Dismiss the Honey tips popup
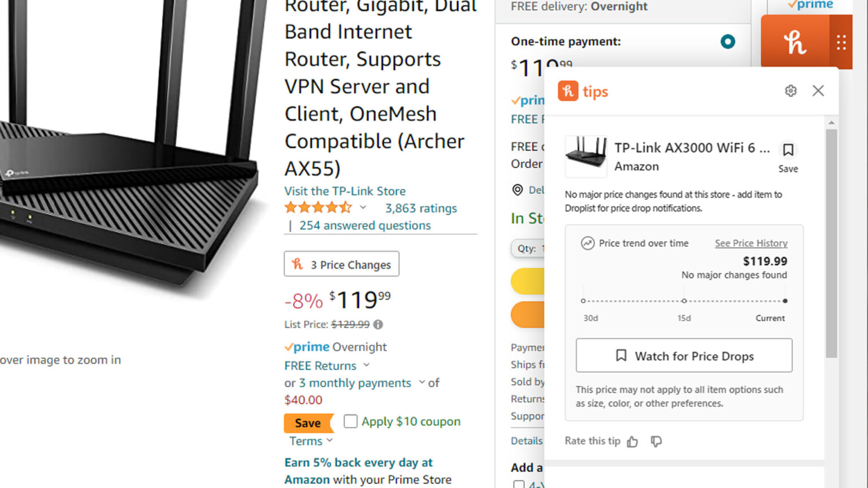This screenshot has height=488, width=868. [x=818, y=90]
